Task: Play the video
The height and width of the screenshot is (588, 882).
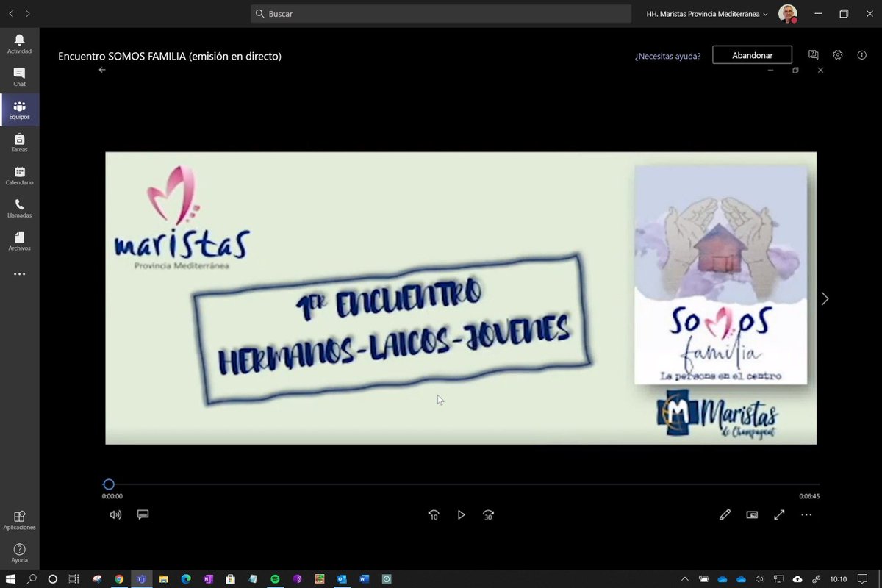Action: click(x=461, y=514)
